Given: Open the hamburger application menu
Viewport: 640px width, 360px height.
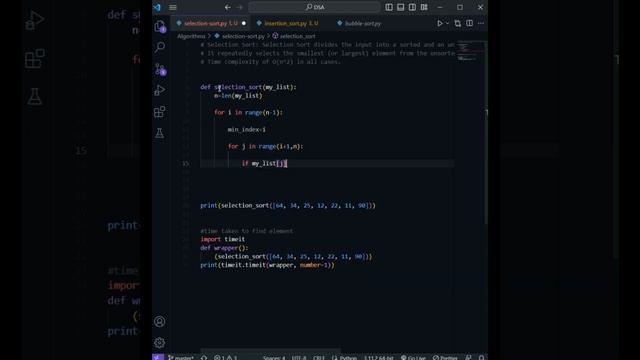Looking at the screenshot, I should [173, 7].
